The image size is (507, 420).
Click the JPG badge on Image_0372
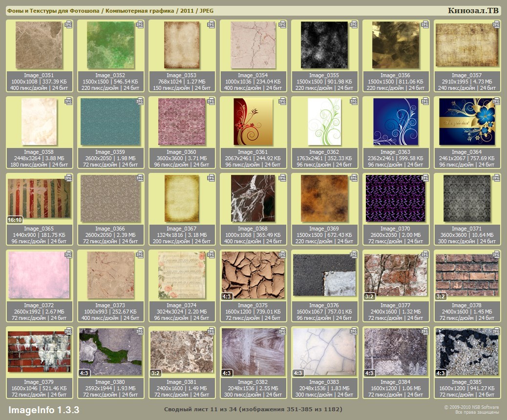pyautogui.click(x=68, y=254)
